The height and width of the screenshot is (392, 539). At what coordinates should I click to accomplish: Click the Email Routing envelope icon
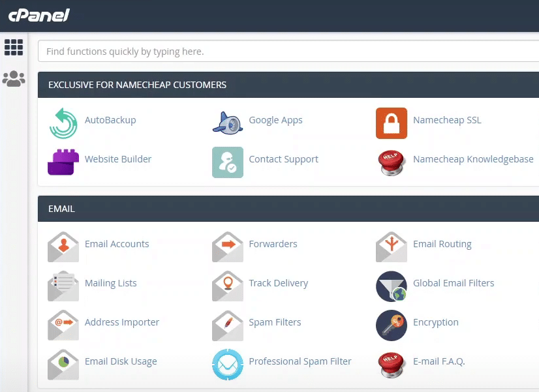392,247
